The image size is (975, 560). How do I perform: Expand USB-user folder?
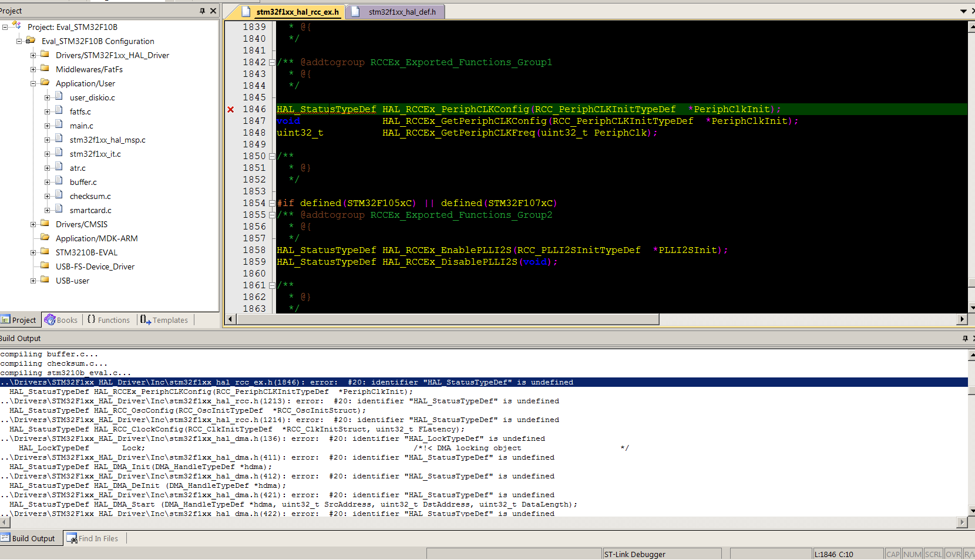pos(33,281)
